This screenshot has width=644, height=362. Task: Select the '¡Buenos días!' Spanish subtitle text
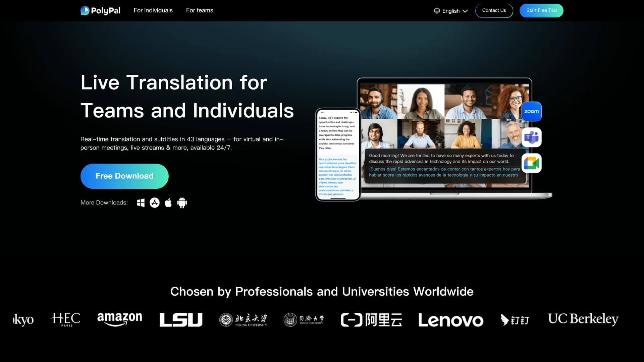click(x=444, y=172)
